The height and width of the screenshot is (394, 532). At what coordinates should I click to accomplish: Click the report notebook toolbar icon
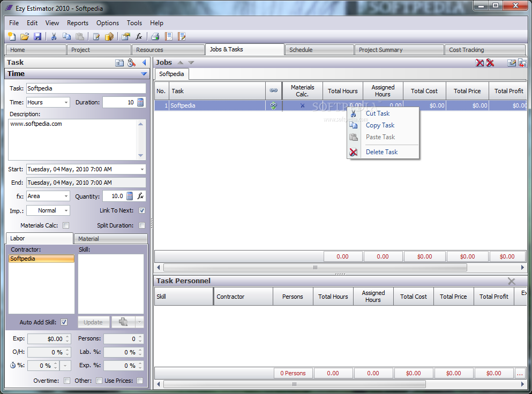coord(169,36)
